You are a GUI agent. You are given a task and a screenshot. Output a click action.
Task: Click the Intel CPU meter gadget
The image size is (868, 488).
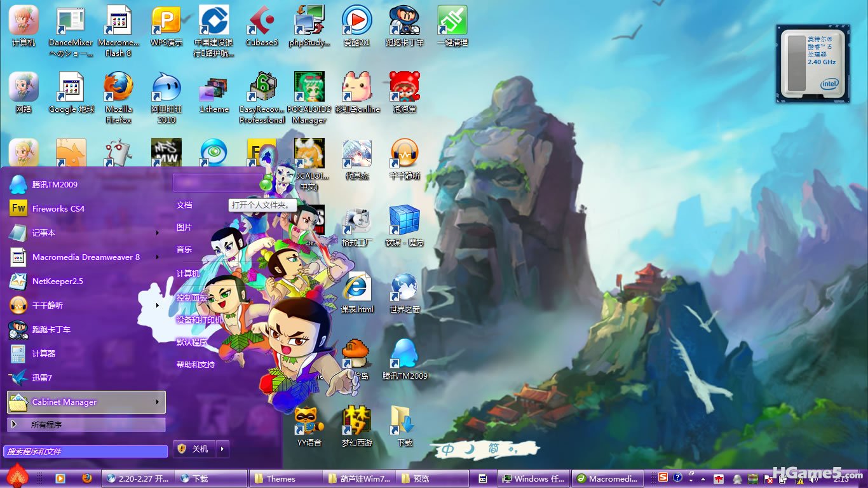(x=814, y=64)
